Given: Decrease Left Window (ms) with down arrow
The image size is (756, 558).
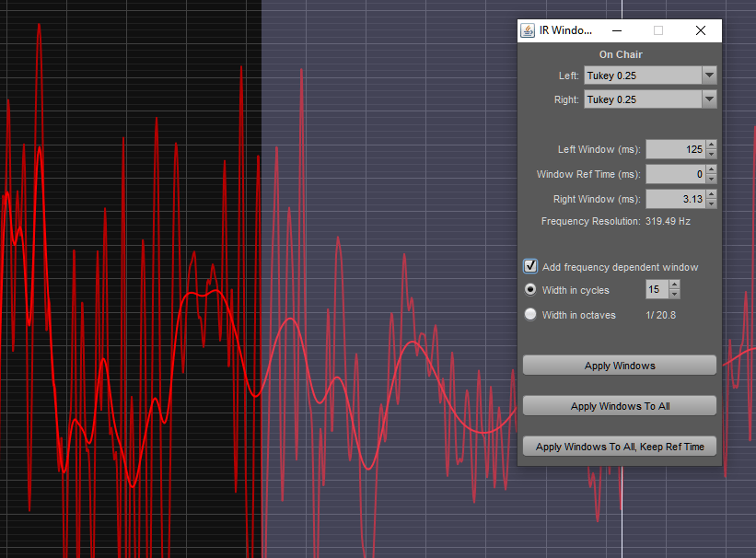Looking at the screenshot, I should click(711, 155).
